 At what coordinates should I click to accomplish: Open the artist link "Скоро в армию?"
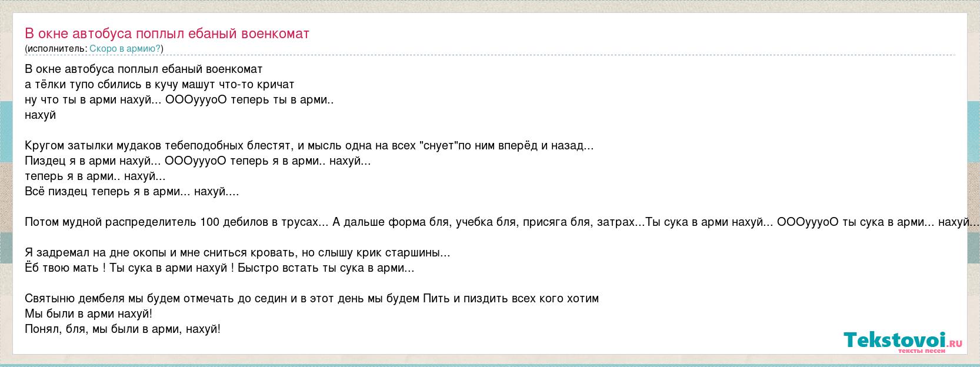coord(125,48)
